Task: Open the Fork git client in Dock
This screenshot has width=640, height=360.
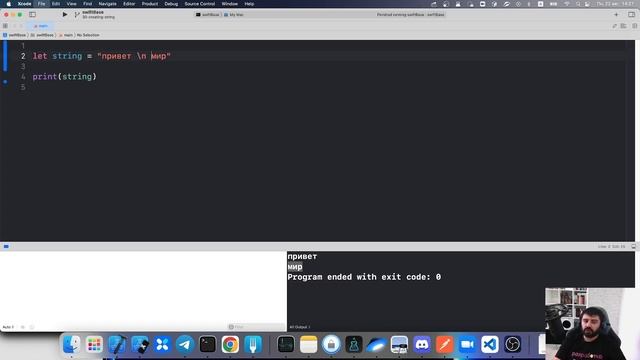Action: (253, 344)
